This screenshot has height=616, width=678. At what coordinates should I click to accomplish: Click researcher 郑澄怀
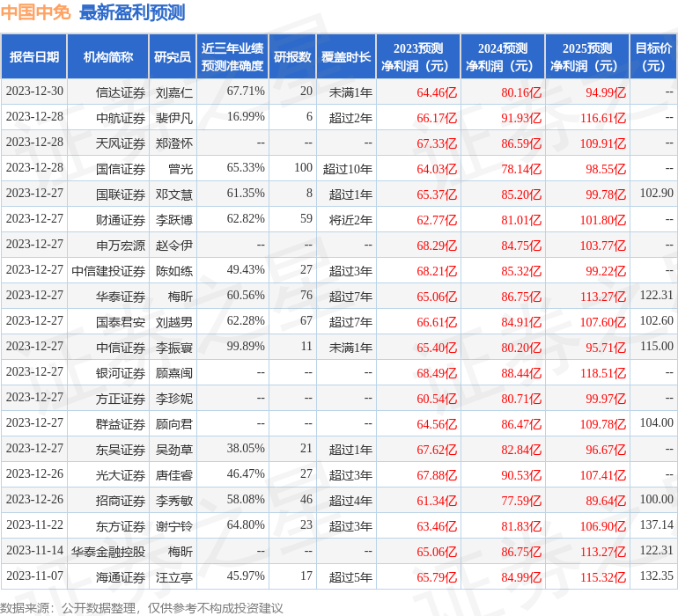(x=174, y=143)
